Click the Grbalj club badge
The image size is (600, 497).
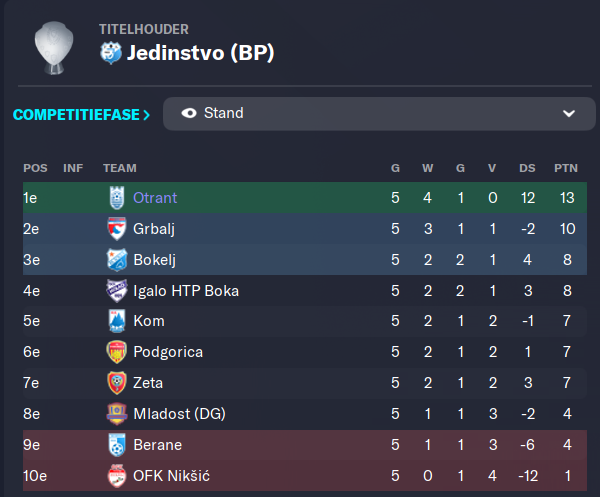(x=117, y=229)
